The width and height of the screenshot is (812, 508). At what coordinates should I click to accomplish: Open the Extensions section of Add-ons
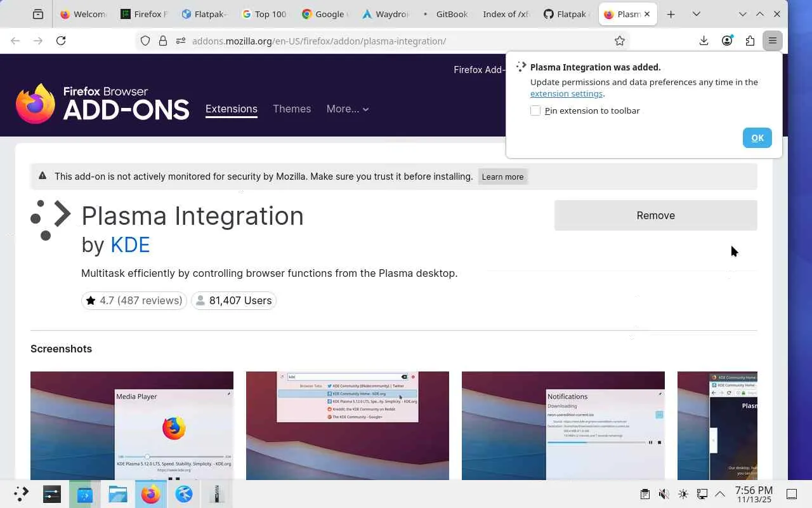(x=232, y=109)
